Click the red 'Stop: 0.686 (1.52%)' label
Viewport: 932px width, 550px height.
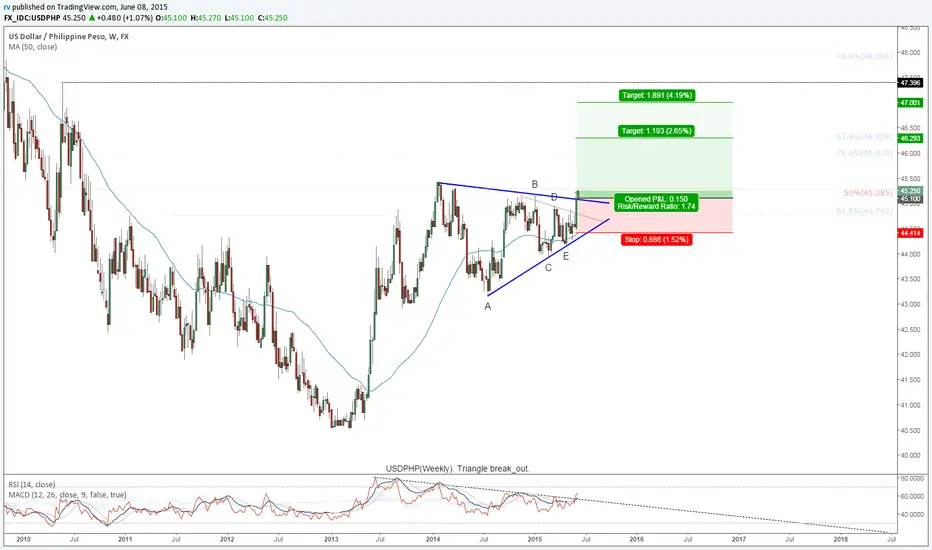(656, 240)
